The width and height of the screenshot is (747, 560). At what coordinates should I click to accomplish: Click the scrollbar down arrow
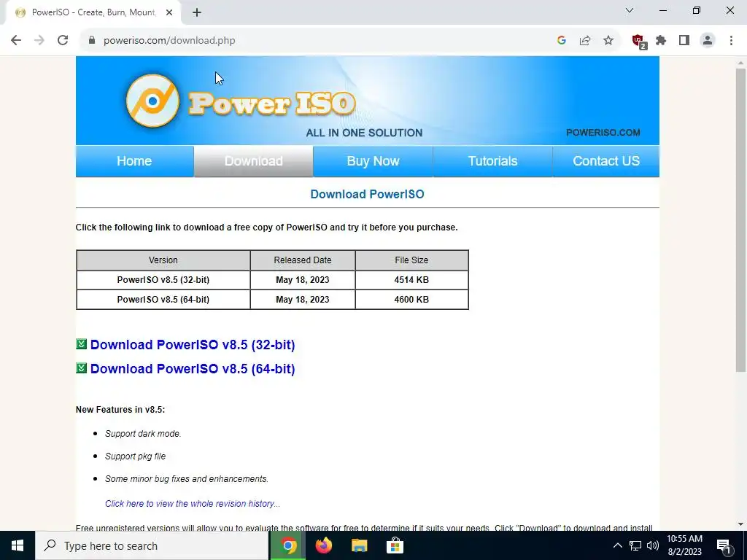[740, 525]
